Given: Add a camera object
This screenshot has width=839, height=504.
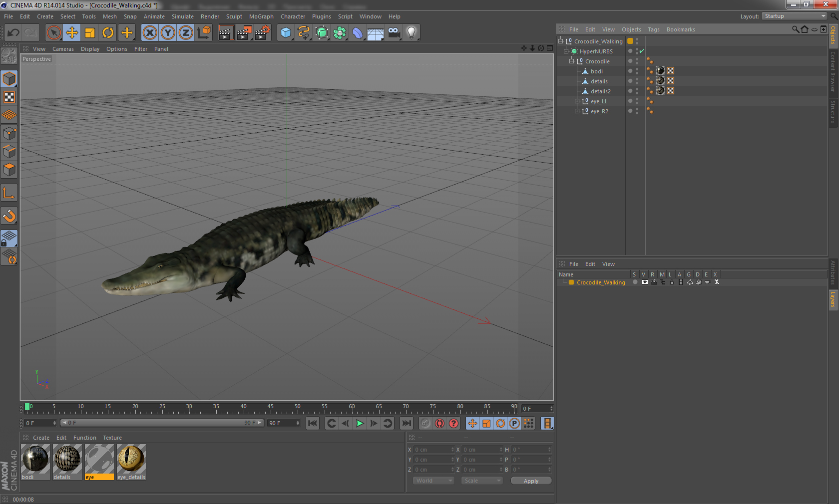Looking at the screenshot, I should coord(394,33).
